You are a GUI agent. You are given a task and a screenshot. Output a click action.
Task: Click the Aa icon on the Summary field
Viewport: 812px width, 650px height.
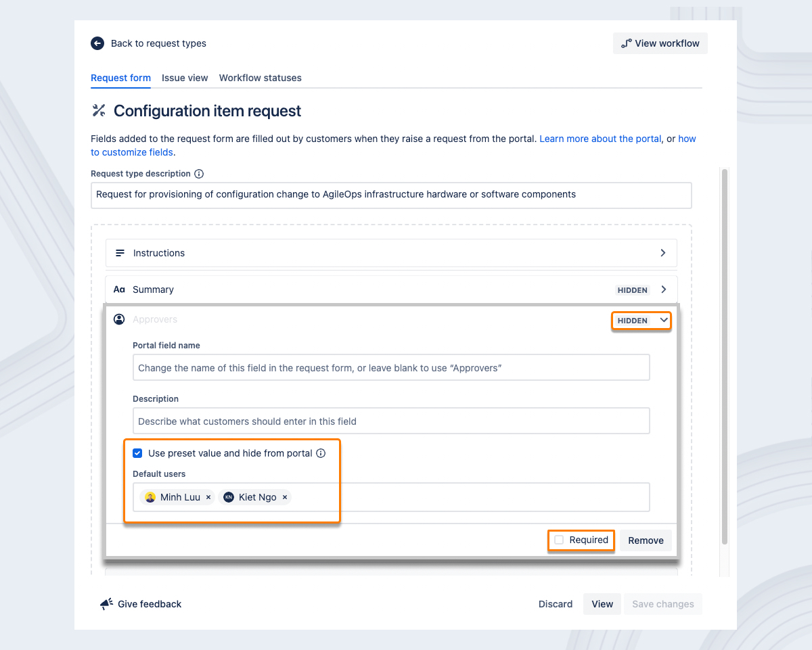(x=119, y=289)
